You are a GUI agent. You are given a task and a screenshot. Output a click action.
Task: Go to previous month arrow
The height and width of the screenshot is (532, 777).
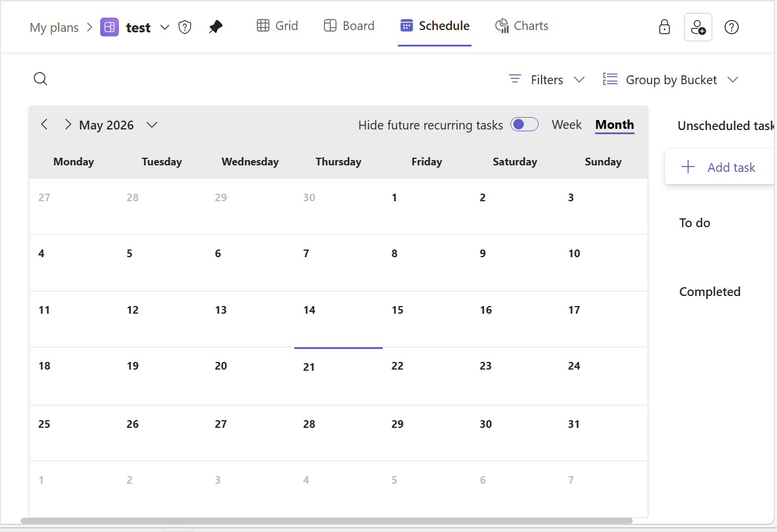45,124
